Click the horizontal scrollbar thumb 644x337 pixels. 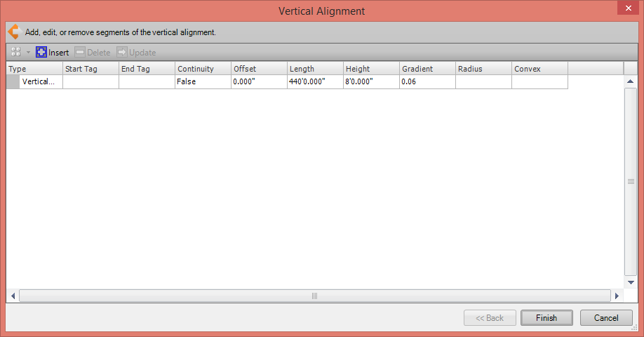[314, 296]
